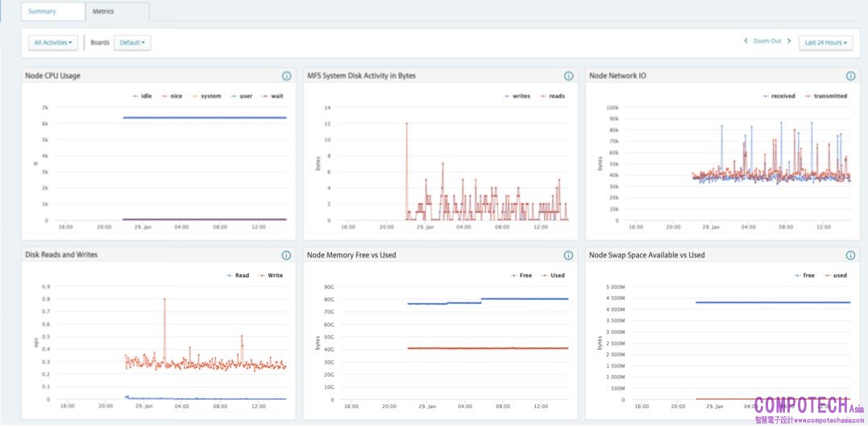Screen dimensions: 868x429
Task: Switch to the Metrics tab
Action: tap(102, 12)
